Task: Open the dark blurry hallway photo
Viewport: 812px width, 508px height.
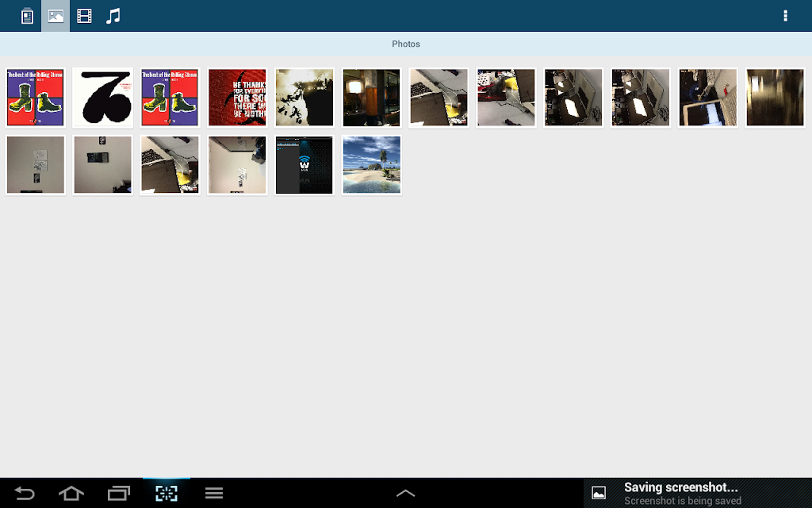Action: (x=775, y=98)
